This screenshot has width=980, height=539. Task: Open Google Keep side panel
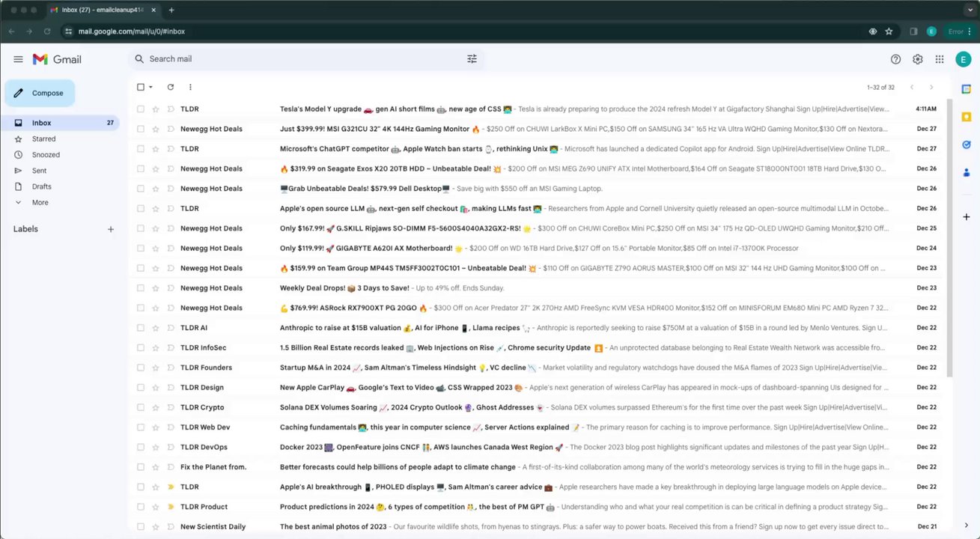pos(967,117)
